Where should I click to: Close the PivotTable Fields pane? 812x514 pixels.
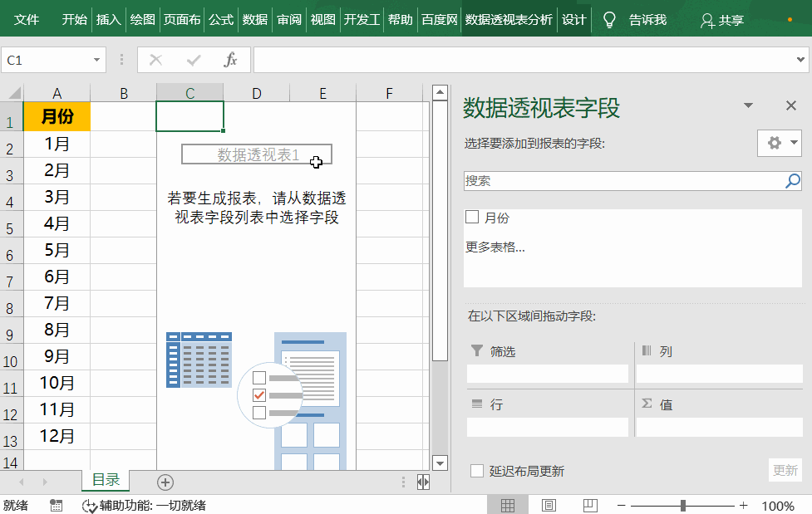tap(790, 105)
